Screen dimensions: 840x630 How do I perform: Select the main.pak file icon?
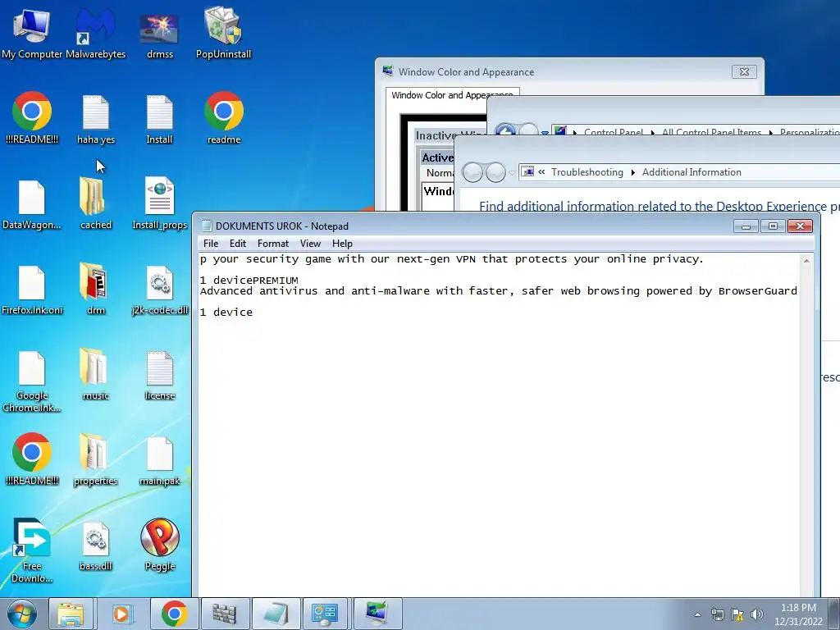[x=160, y=461]
